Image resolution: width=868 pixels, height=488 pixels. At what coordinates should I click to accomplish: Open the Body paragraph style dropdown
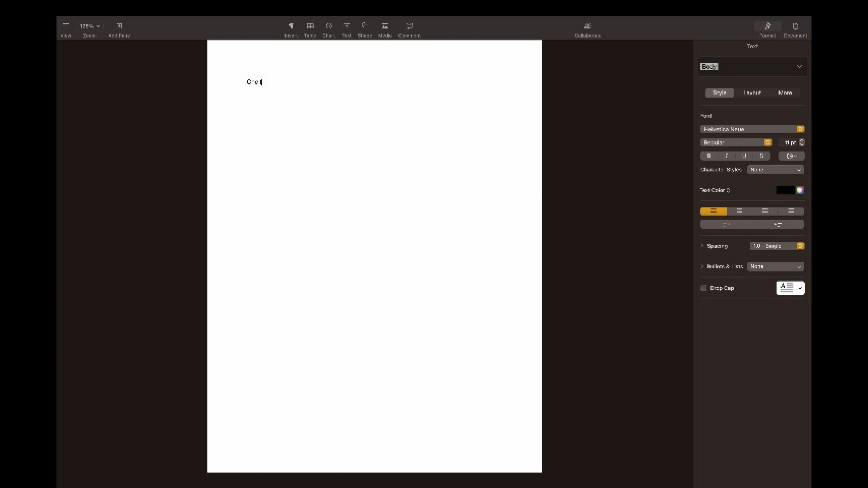pos(799,67)
